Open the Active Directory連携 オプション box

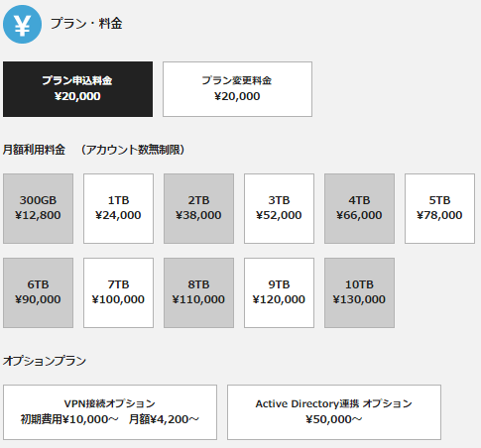(334, 412)
